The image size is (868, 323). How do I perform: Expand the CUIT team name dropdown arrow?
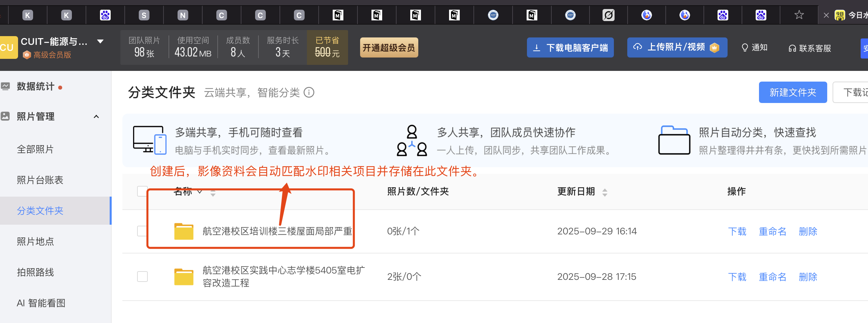[100, 42]
